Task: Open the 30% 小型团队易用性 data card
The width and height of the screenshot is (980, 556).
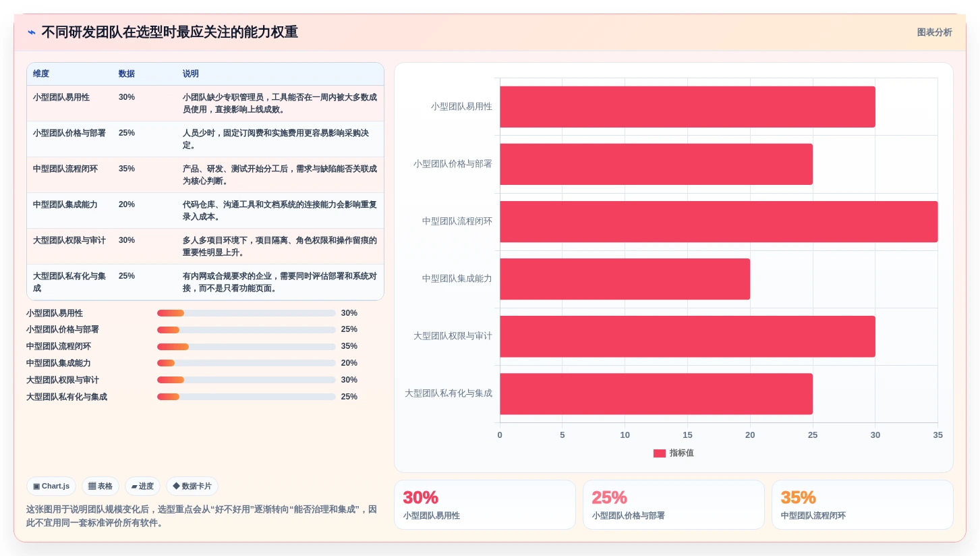Action: [x=485, y=505]
